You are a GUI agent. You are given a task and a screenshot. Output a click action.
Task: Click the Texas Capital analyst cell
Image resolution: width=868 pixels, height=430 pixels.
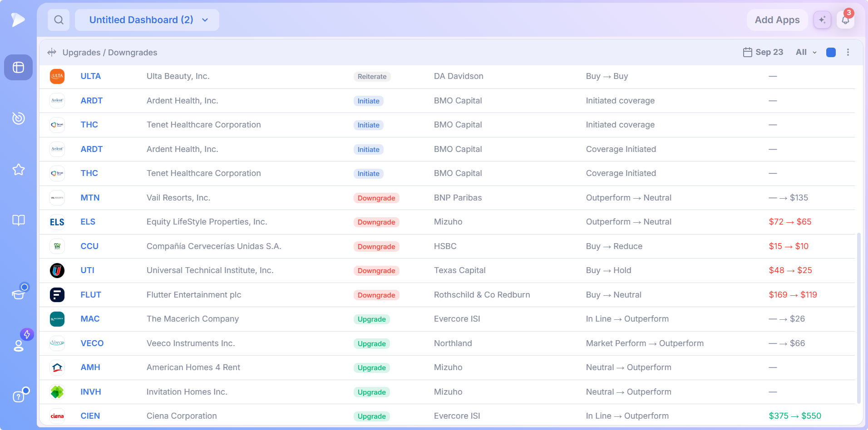460,270
